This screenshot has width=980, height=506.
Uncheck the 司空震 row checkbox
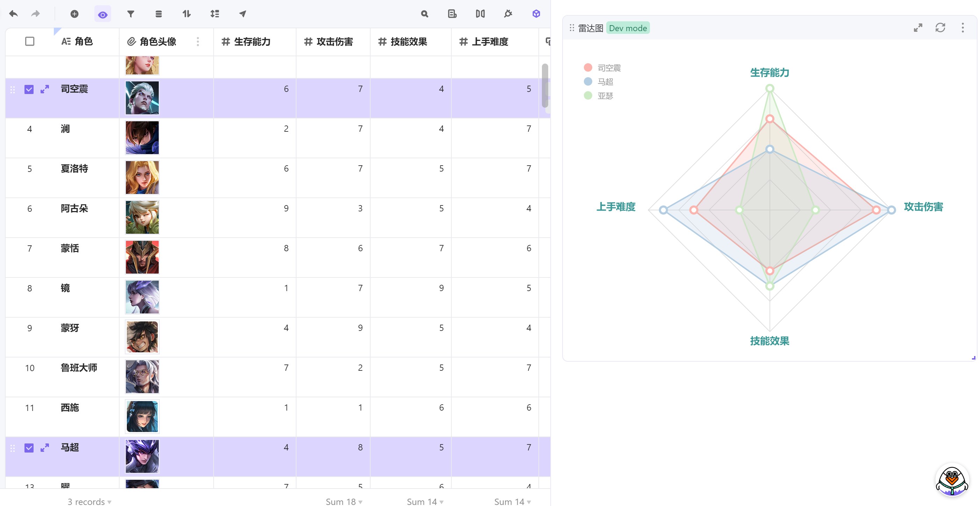coord(29,89)
